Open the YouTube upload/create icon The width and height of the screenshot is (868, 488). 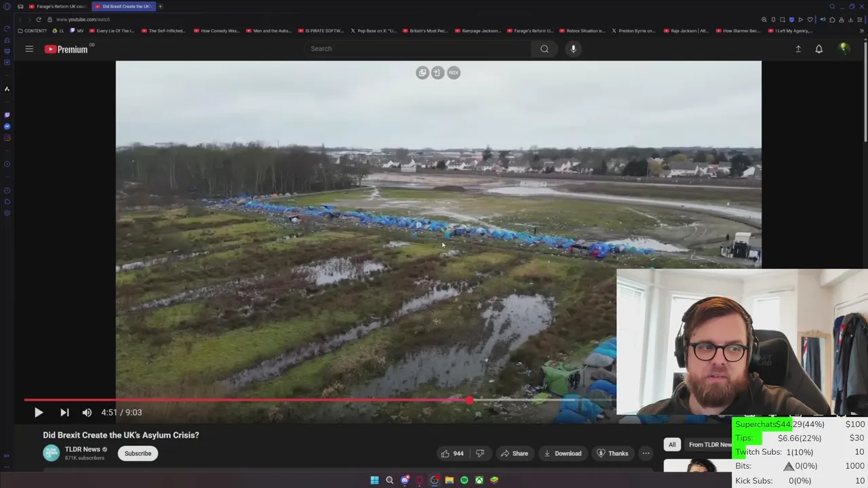(798, 49)
